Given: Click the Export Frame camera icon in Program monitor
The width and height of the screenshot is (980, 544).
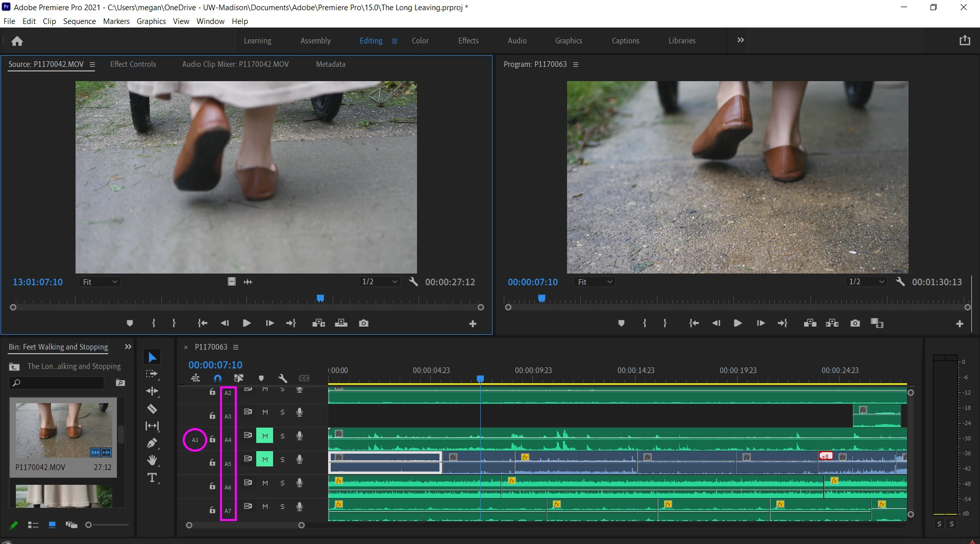Looking at the screenshot, I should pyautogui.click(x=855, y=323).
